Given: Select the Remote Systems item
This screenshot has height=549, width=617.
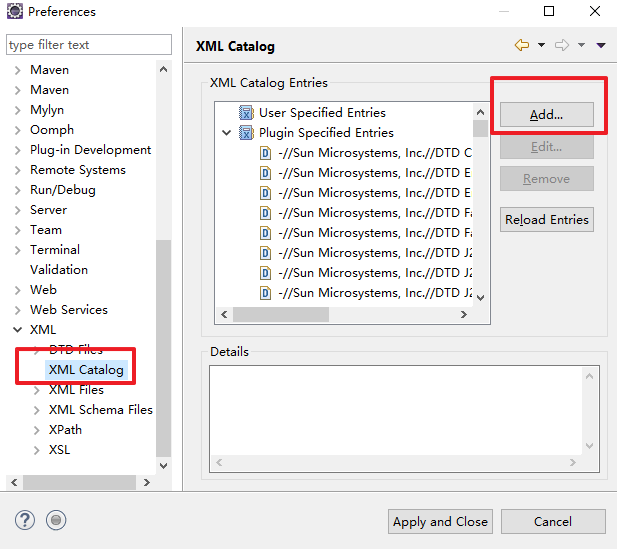Looking at the screenshot, I should (78, 170).
